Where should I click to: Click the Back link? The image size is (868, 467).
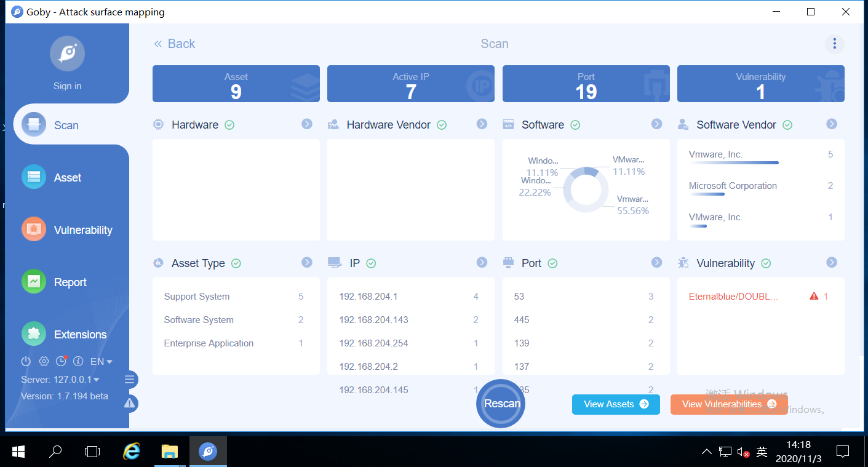point(174,44)
